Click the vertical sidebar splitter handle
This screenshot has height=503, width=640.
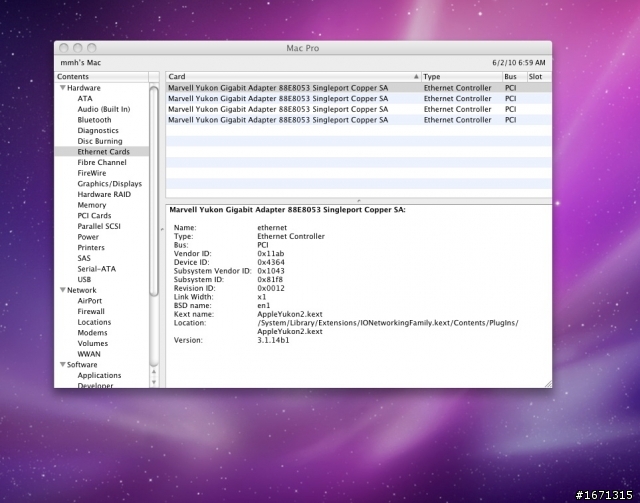click(162, 229)
